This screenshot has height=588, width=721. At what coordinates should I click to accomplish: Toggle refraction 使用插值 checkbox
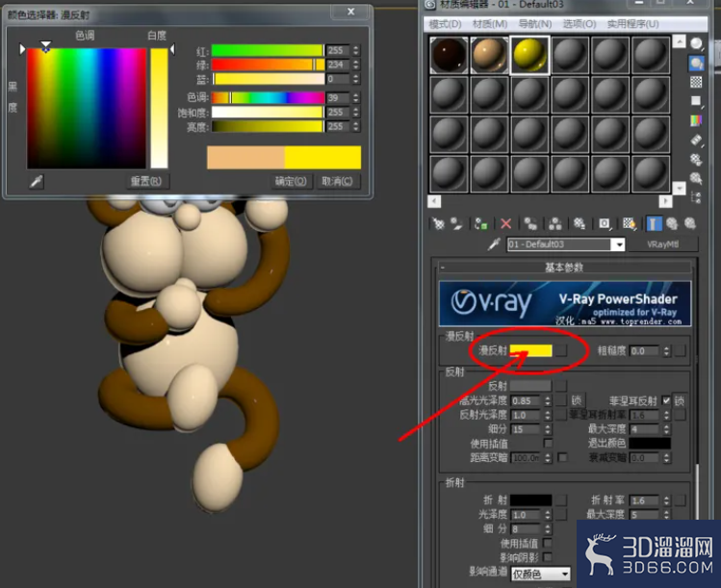[x=548, y=543]
